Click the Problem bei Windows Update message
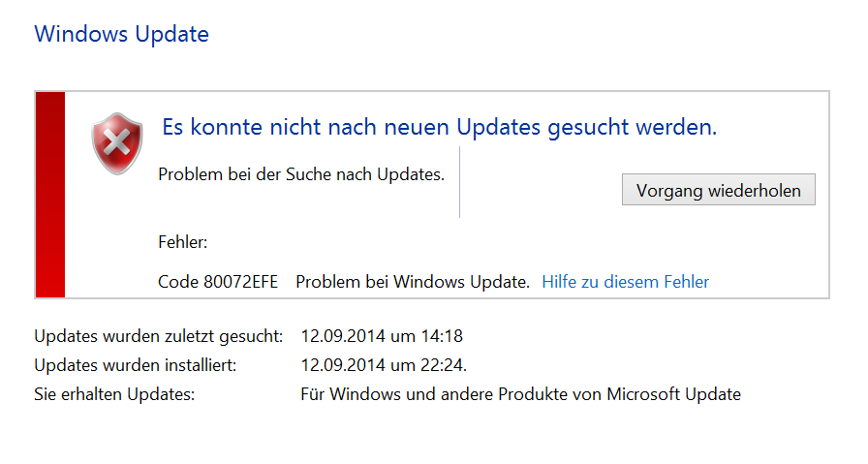The height and width of the screenshot is (464, 868). click(413, 282)
